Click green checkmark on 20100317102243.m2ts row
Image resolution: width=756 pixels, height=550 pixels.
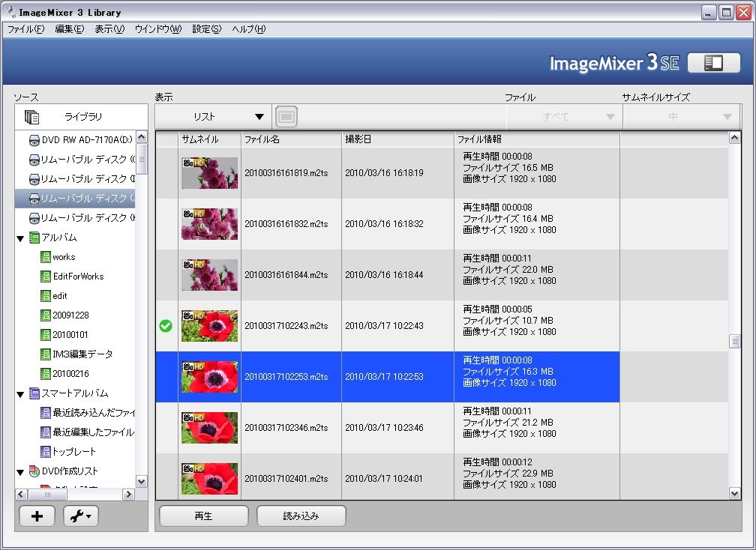[165, 326]
